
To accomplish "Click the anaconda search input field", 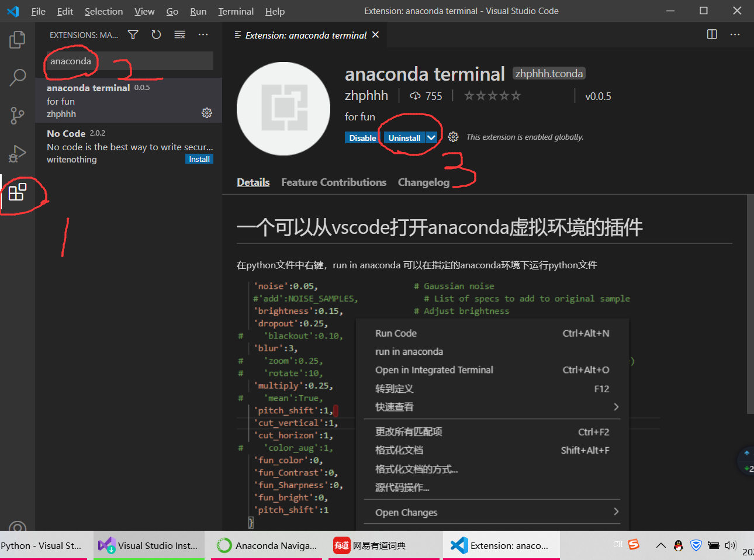I will (x=130, y=61).
